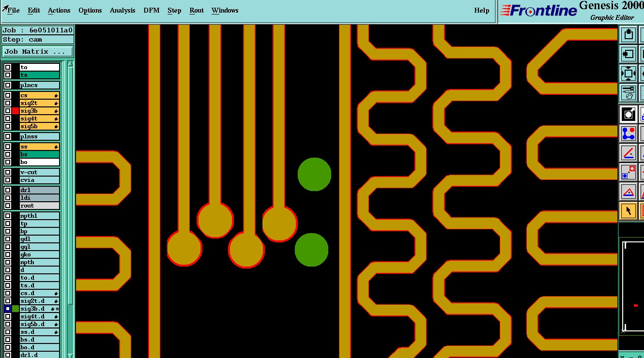Select the sig2t layer name

[40, 103]
